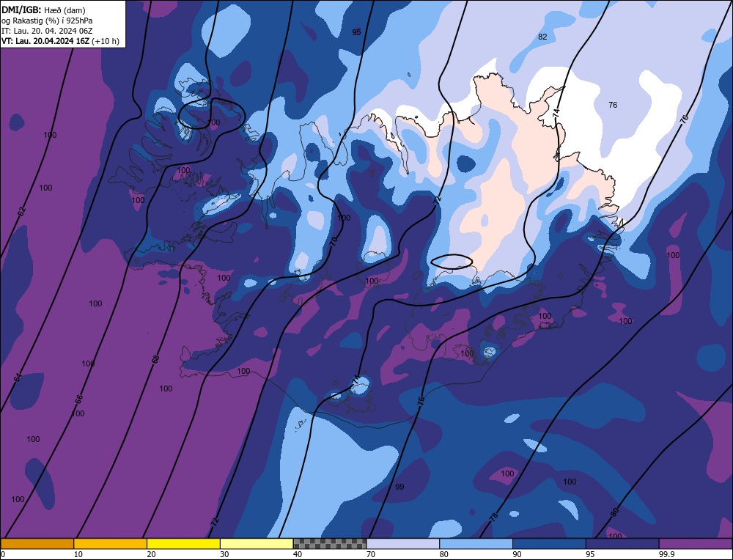The image size is (733, 560).
Task: Click the '90' tick label on the legend
Action: 517,554
